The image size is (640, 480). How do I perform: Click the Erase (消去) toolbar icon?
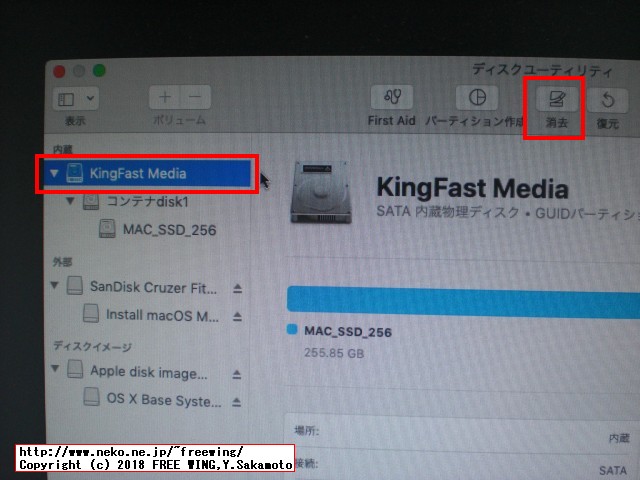point(554,99)
